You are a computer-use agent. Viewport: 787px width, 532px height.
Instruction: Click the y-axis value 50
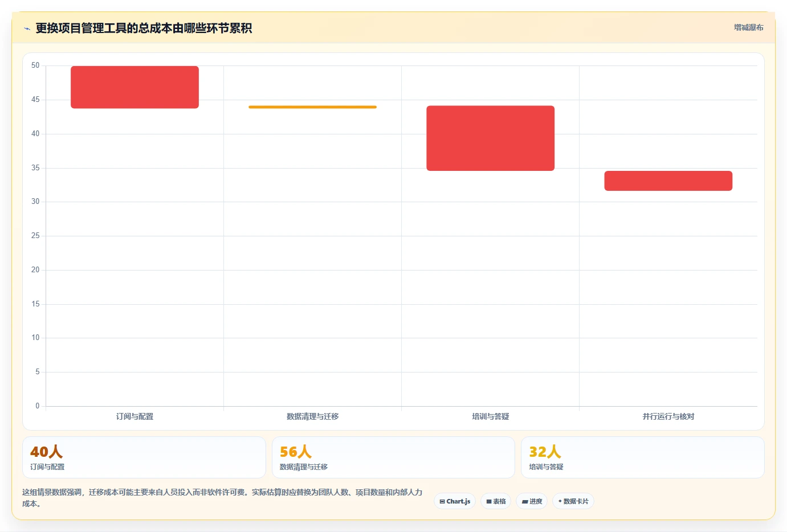point(35,66)
